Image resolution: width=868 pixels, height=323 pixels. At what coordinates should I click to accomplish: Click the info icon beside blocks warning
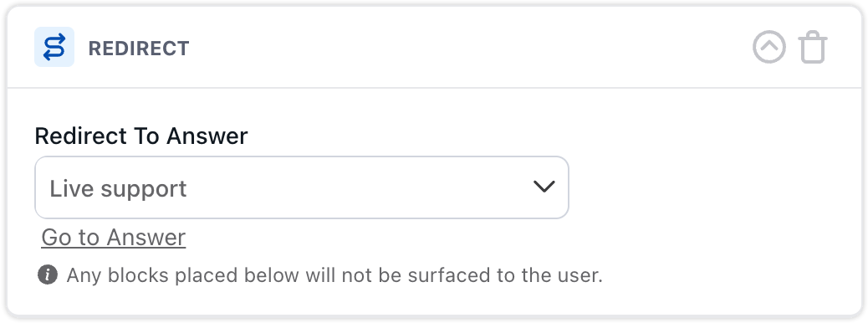click(x=48, y=274)
